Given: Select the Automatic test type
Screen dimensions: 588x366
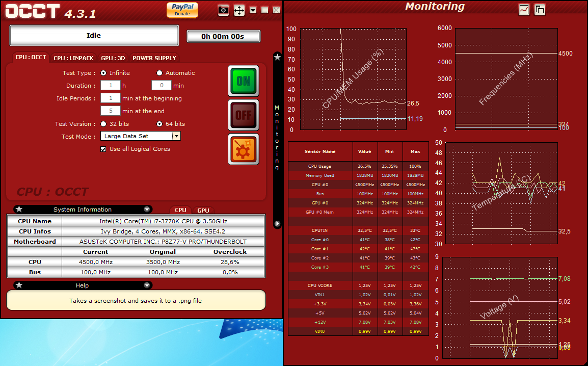Looking at the screenshot, I should click(x=159, y=73).
